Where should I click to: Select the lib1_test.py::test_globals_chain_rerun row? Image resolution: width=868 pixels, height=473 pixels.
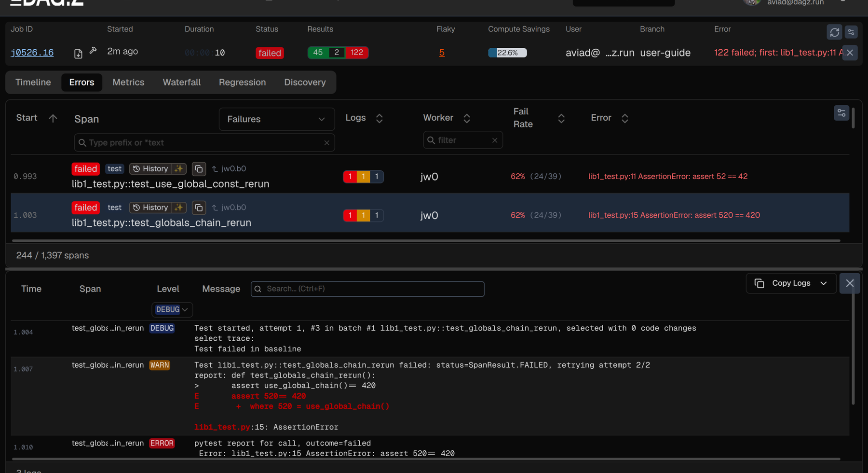coord(430,213)
